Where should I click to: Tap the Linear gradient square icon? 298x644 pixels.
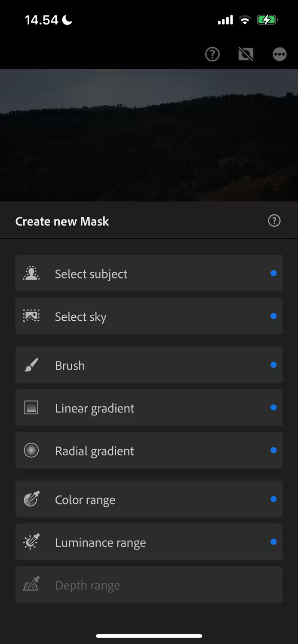coord(31,407)
